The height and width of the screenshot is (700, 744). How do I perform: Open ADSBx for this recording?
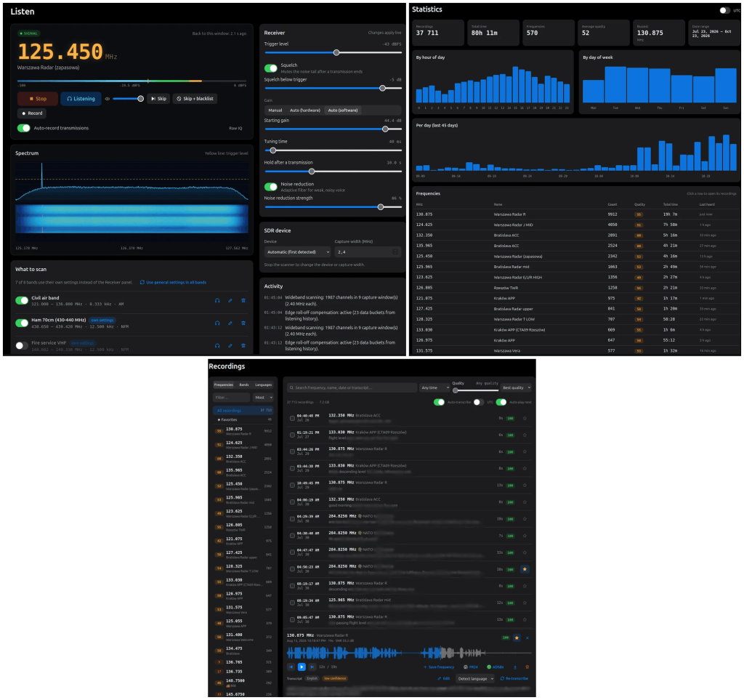(x=496, y=667)
